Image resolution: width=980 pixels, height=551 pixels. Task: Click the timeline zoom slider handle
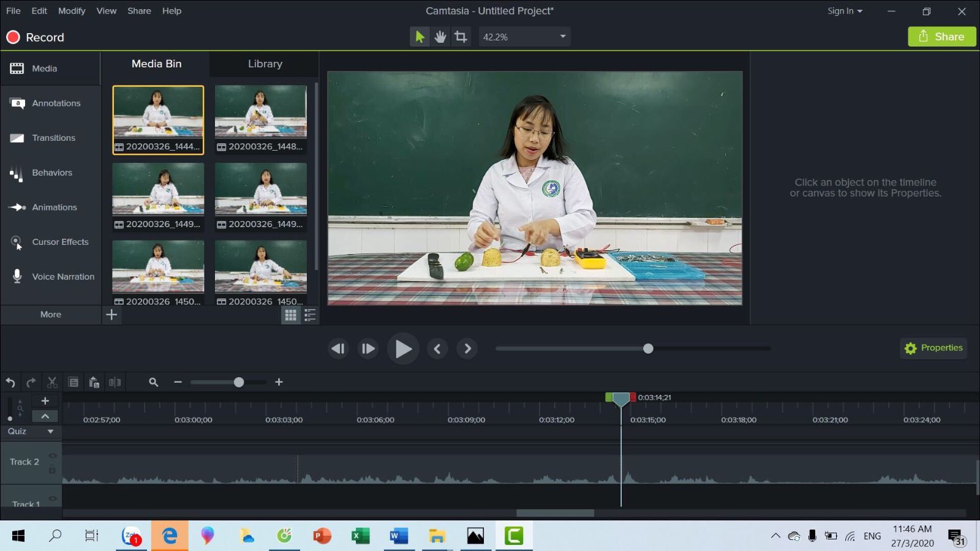[239, 382]
